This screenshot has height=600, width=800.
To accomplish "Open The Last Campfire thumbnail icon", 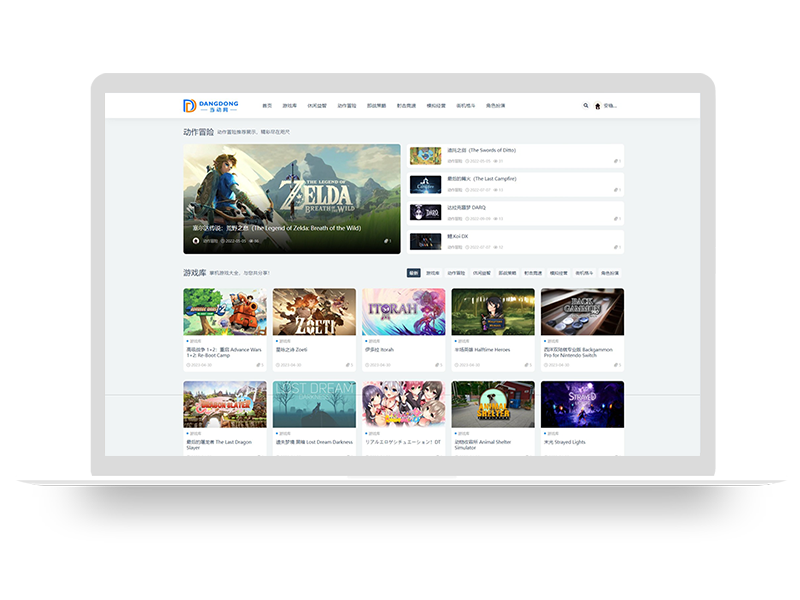I will pos(425,184).
